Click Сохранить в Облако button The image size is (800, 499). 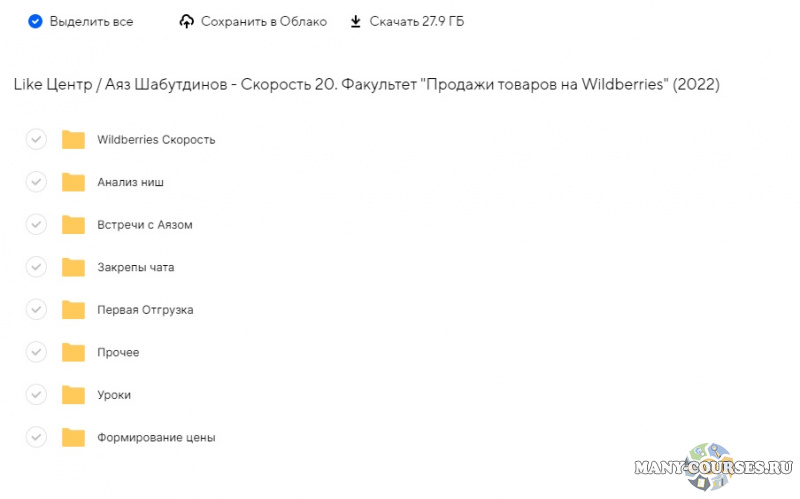263,22
